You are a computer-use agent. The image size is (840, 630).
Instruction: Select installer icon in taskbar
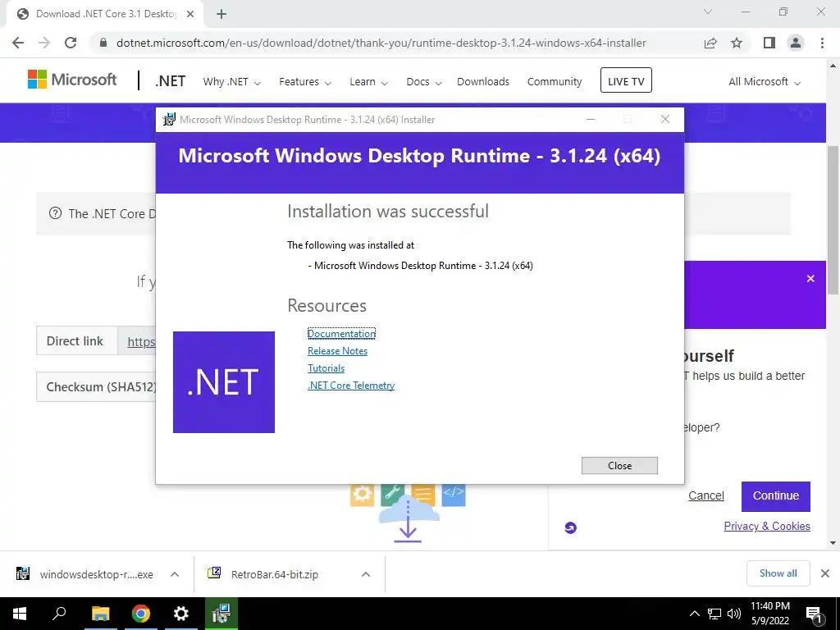(x=221, y=614)
